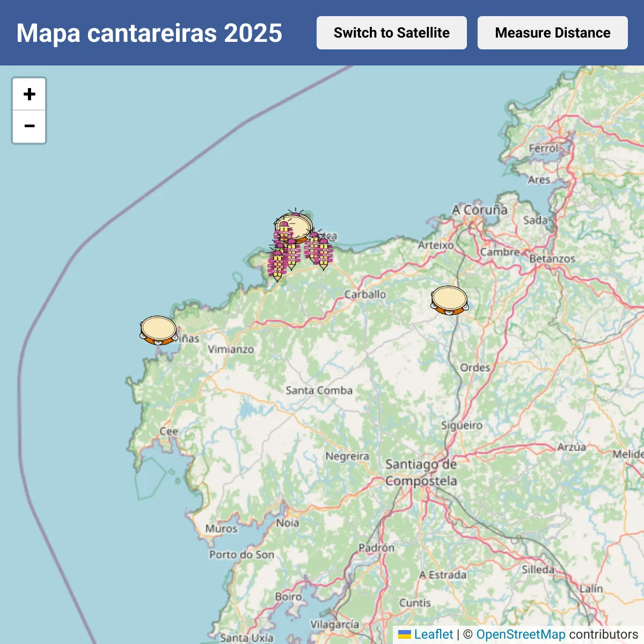
Task: Click the Mapa cantareiras 2025 title
Action: (x=149, y=33)
